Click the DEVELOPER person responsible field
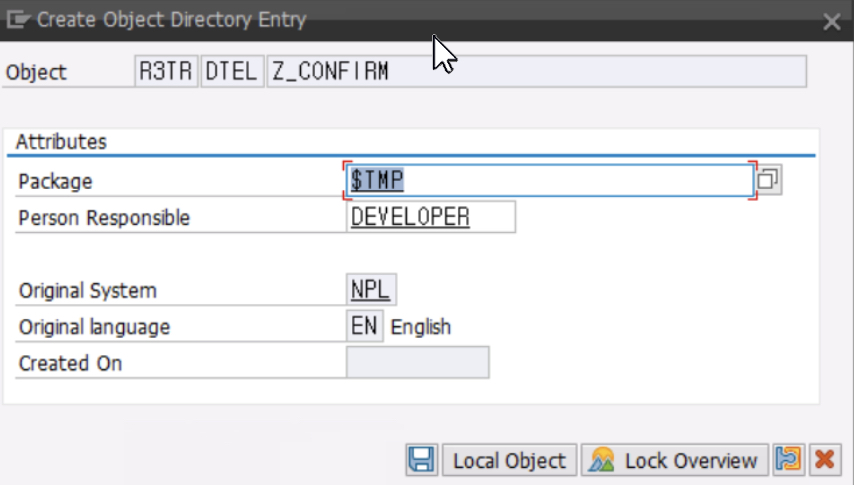This screenshot has height=485, width=854. point(431,217)
